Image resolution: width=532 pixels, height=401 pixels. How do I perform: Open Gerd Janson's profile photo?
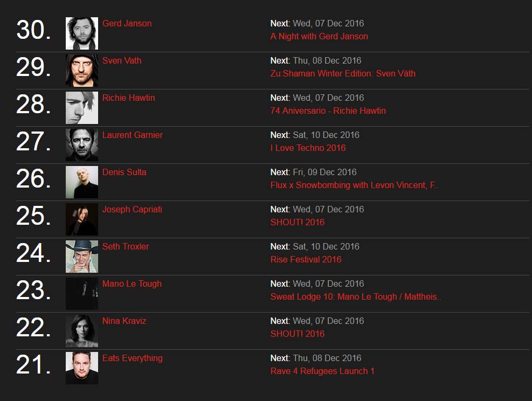click(82, 33)
